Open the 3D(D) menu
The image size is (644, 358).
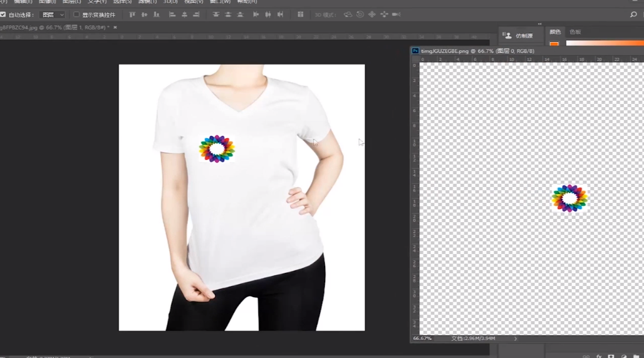click(x=170, y=2)
